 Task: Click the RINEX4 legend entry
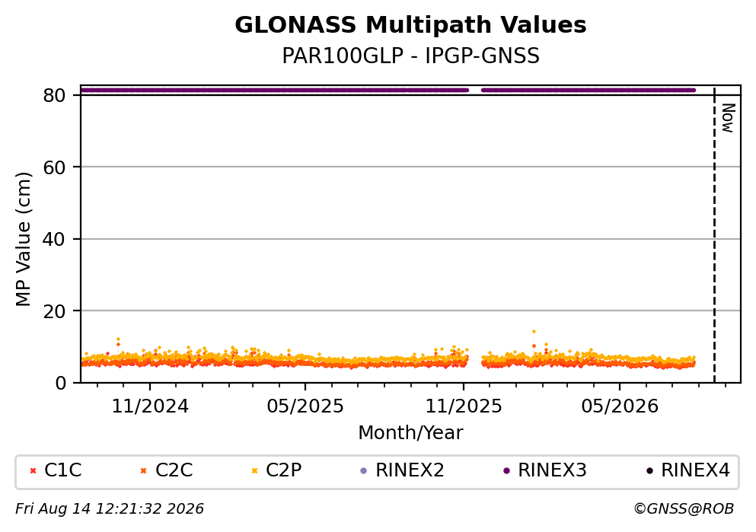[688, 470]
